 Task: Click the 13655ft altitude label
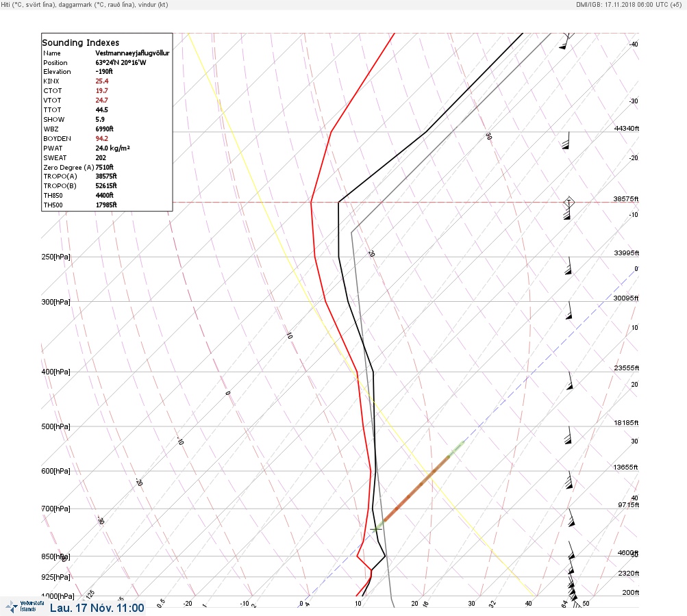click(x=625, y=467)
